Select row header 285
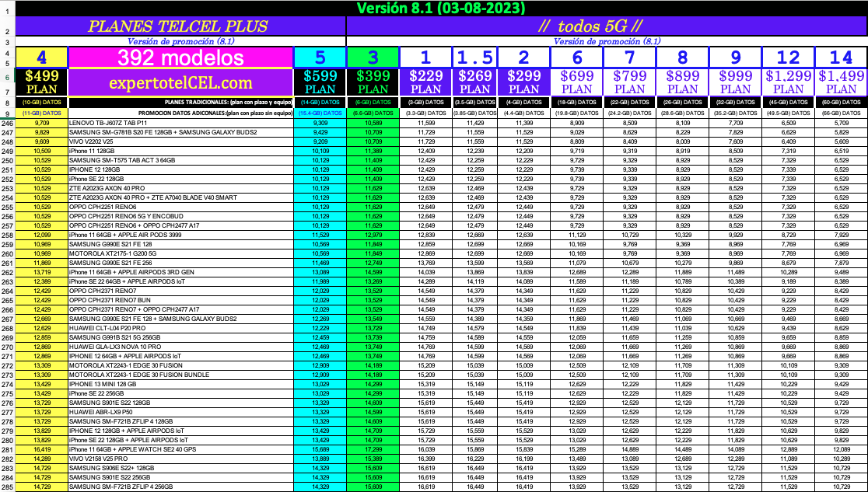 tap(7, 487)
